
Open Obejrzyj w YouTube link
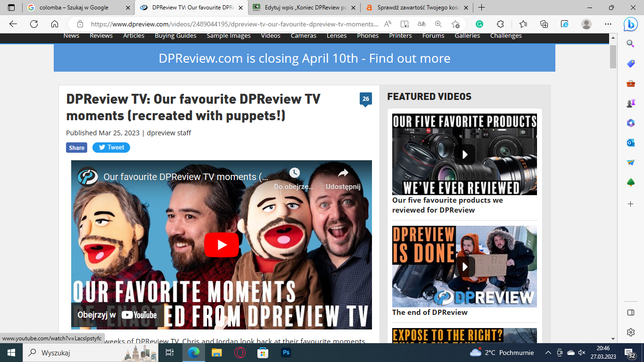click(117, 315)
